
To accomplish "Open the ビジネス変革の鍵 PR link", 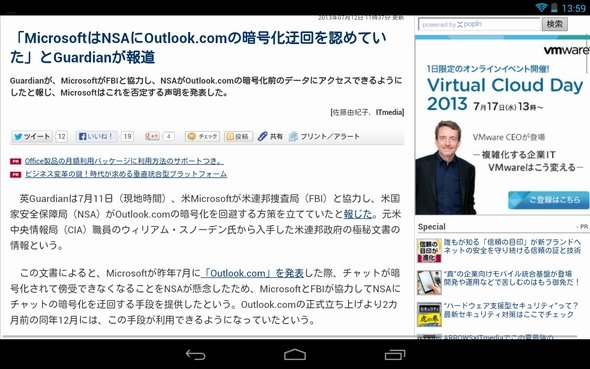I will (126, 174).
